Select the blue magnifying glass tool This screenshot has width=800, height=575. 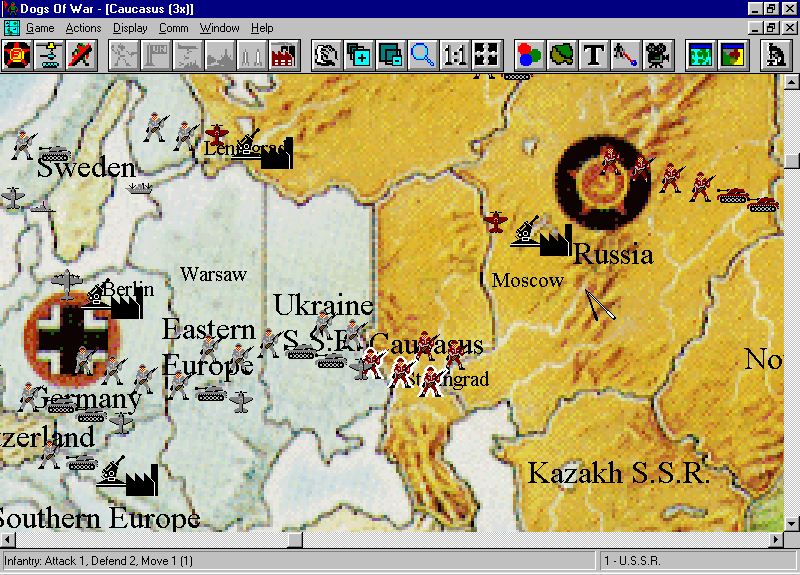(x=423, y=55)
